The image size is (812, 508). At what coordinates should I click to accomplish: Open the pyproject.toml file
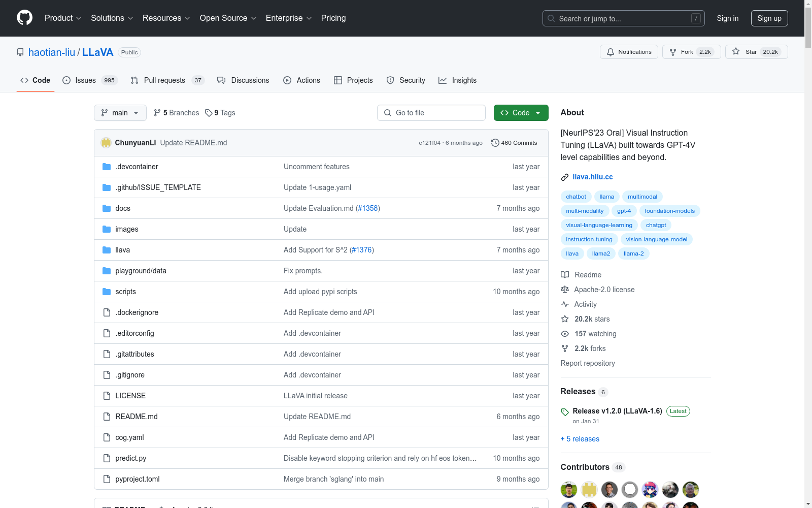click(138, 479)
